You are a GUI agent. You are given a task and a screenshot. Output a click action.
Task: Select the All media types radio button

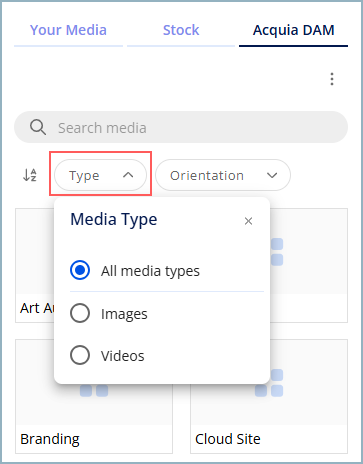tap(80, 270)
